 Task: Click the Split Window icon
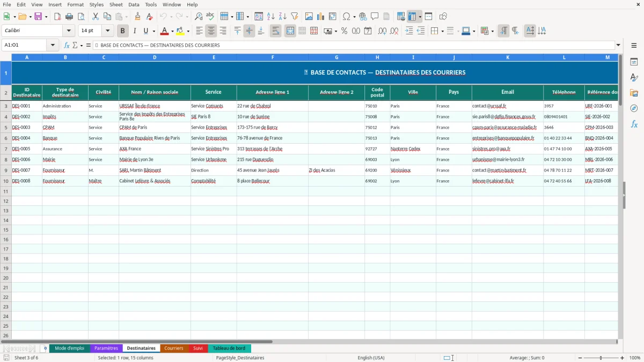click(428, 17)
